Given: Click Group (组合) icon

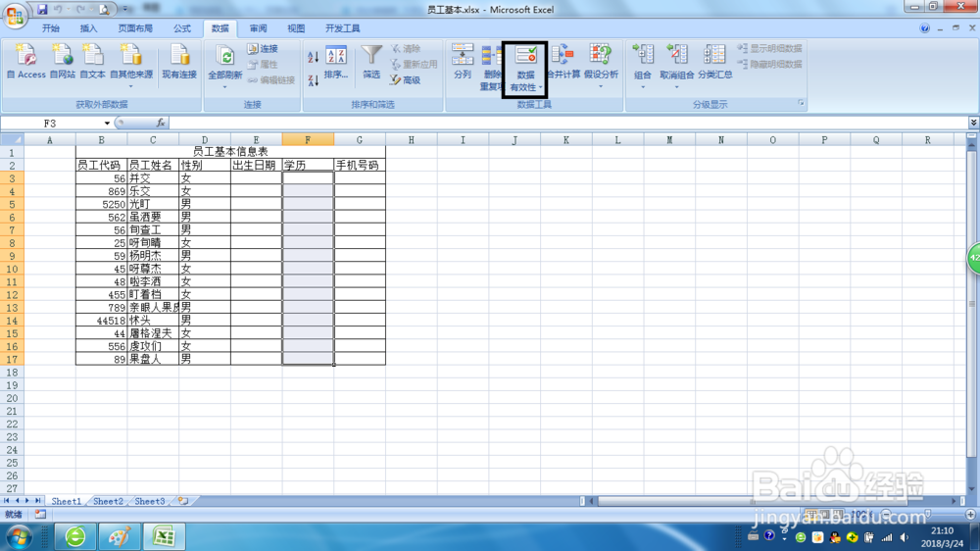Looking at the screenshot, I should (643, 55).
